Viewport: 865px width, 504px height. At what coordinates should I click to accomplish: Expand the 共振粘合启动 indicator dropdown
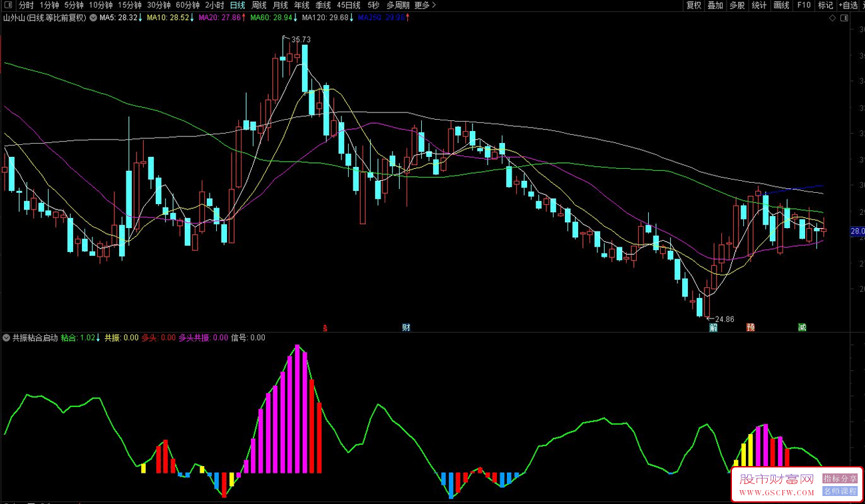[x=7, y=338]
